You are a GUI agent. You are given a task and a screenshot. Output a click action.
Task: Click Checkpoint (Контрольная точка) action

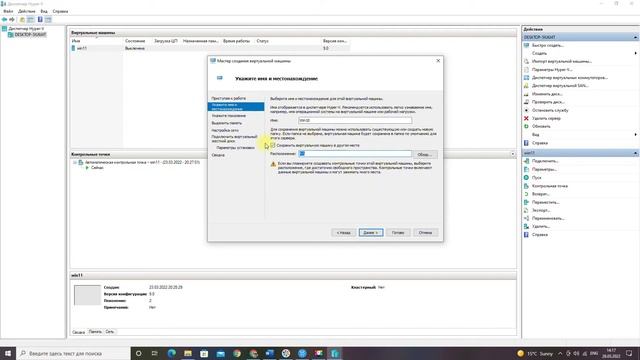pyautogui.click(x=549, y=186)
